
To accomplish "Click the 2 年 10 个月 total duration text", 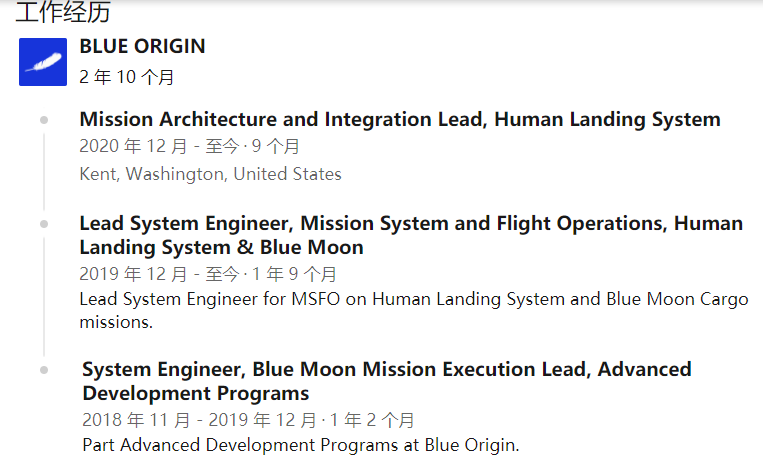I will [x=127, y=77].
